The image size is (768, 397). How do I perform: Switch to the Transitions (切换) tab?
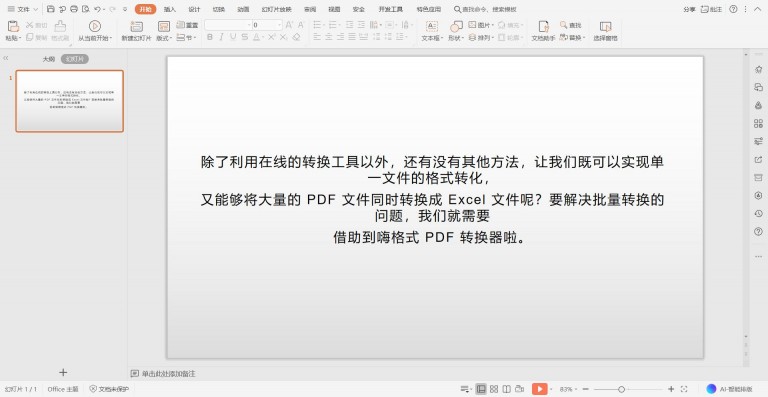(219, 9)
